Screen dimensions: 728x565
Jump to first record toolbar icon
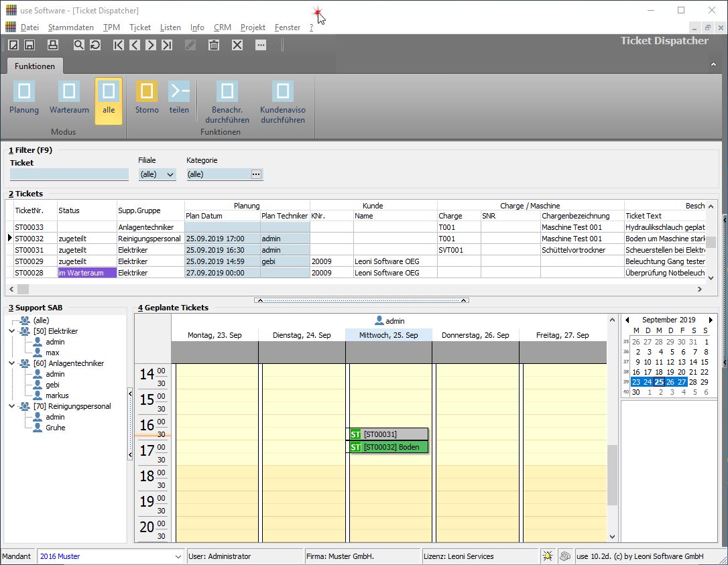tap(119, 45)
